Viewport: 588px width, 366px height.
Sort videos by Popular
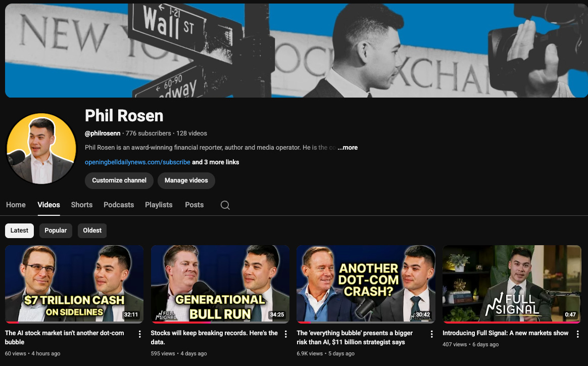(56, 231)
